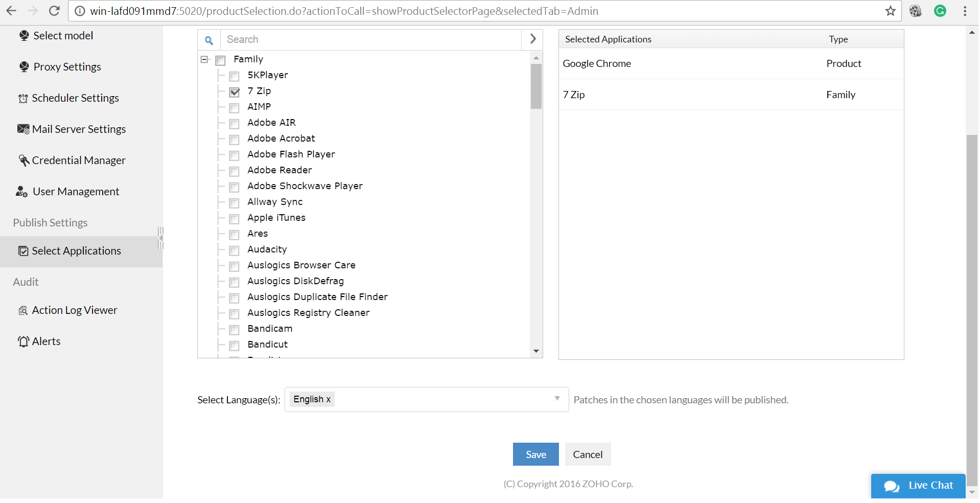Open the Select Language(s) dropdown
The width and height of the screenshot is (980, 503).
[x=556, y=399]
